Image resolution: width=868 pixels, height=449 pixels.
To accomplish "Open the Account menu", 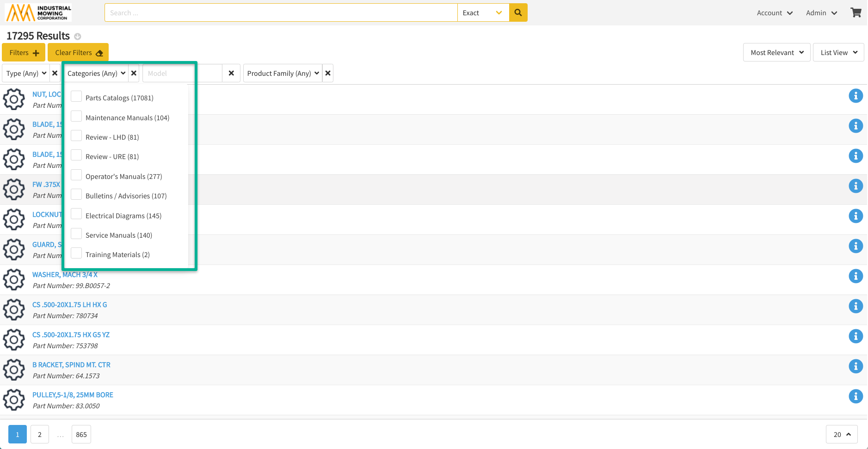I will 775,13.
